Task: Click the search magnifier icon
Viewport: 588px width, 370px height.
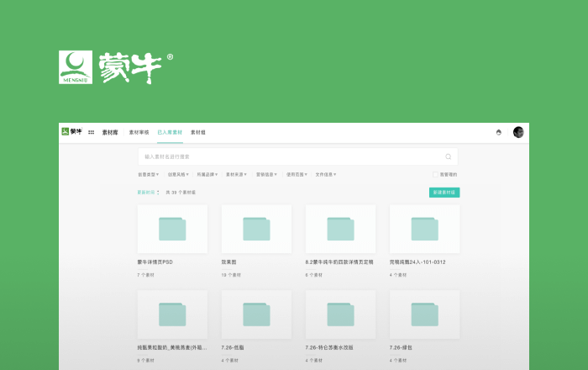Action: click(x=448, y=156)
